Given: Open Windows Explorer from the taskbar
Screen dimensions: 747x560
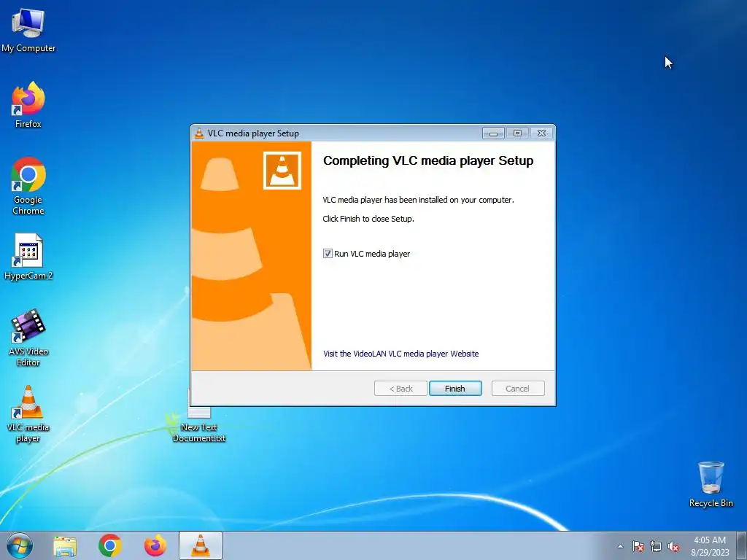Looking at the screenshot, I should coord(65,545).
